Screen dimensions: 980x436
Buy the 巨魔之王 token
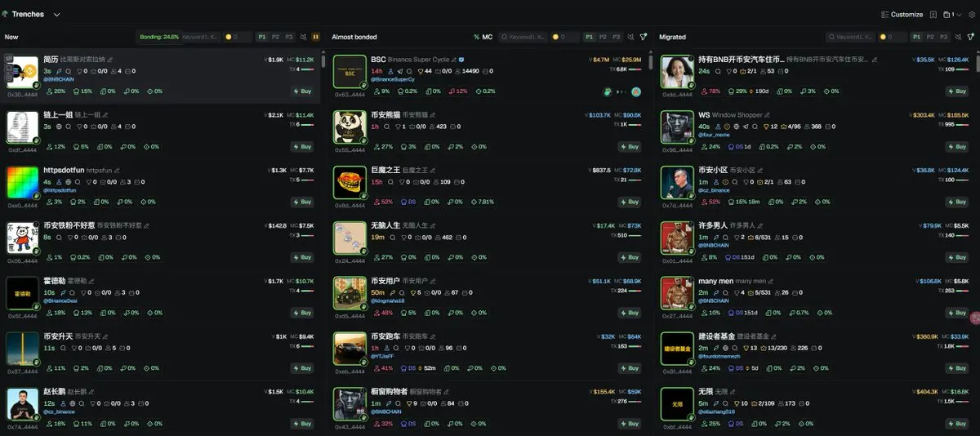click(630, 202)
